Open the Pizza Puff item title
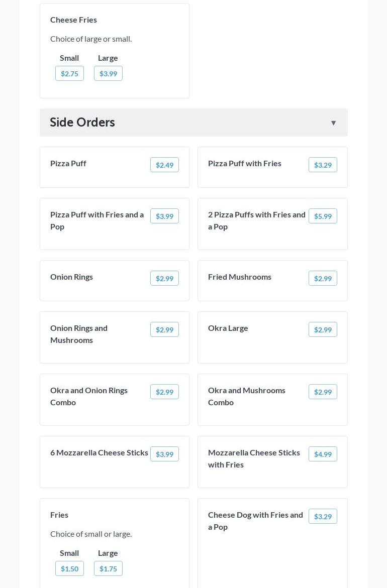387x588 pixels. [68, 163]
